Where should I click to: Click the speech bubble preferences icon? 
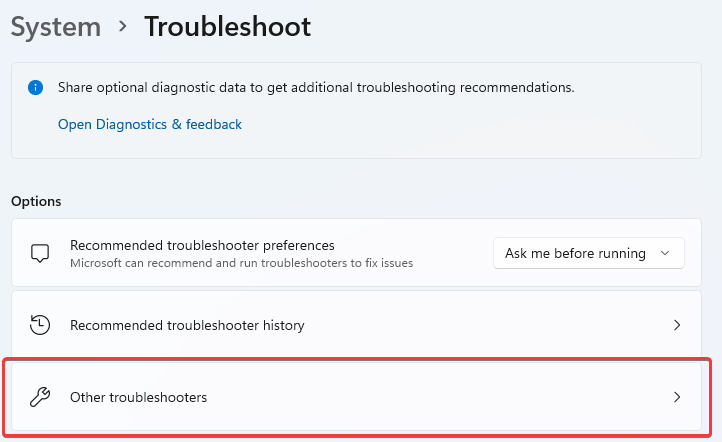pos(40,253)
